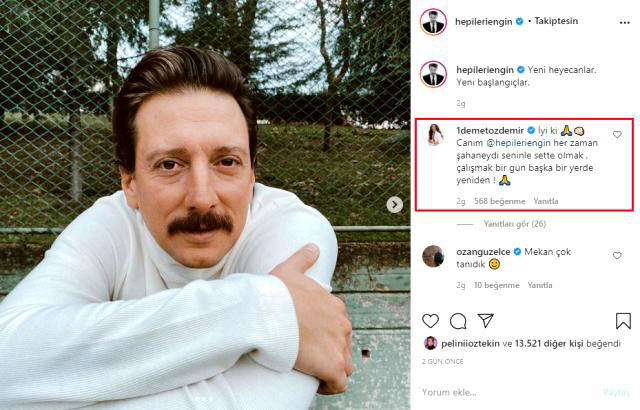This screenshot has height=410, width=640.
Task: Reply to ozanguzelce's comment via Yanıtla
Action: point(539,285)
